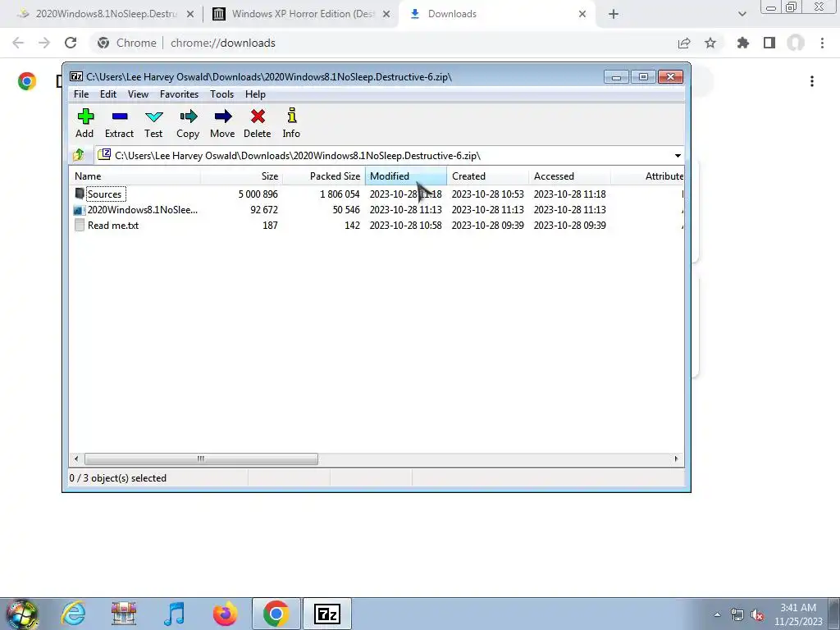Open the Info toolbar icon

pyautogui.click(x=291, y=116)
